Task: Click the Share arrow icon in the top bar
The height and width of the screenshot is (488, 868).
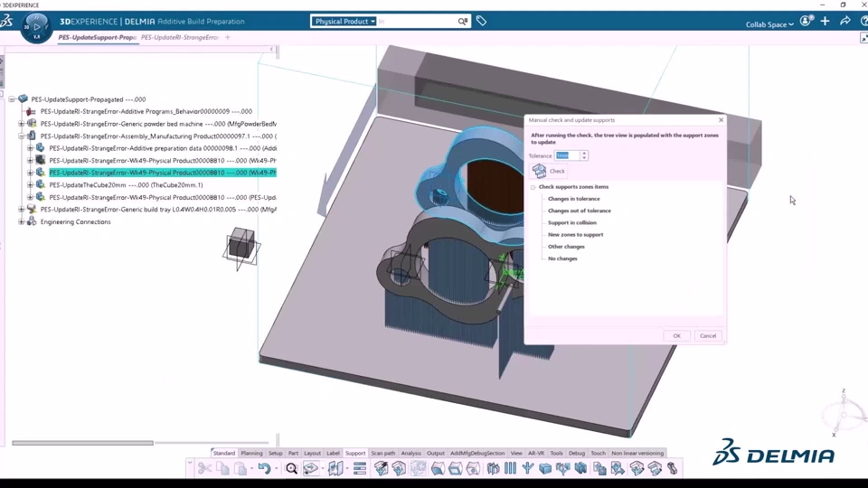Action: [844, 21]
